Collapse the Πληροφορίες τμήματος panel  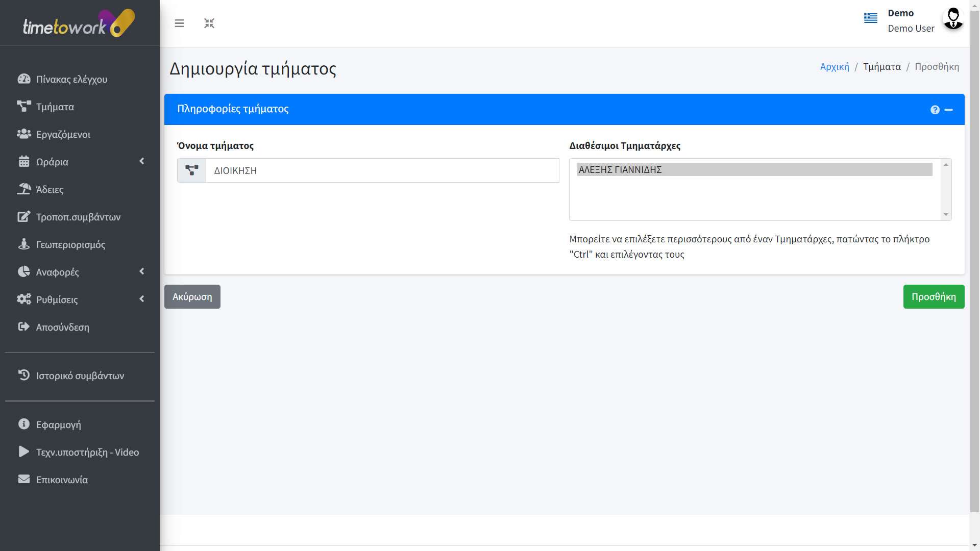[x=949, y=110]
